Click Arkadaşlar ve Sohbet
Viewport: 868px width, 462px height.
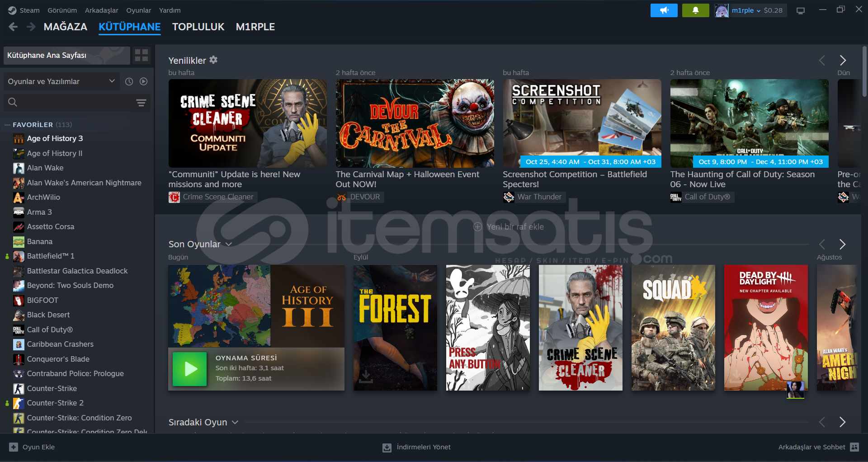[x=812, y=447]
